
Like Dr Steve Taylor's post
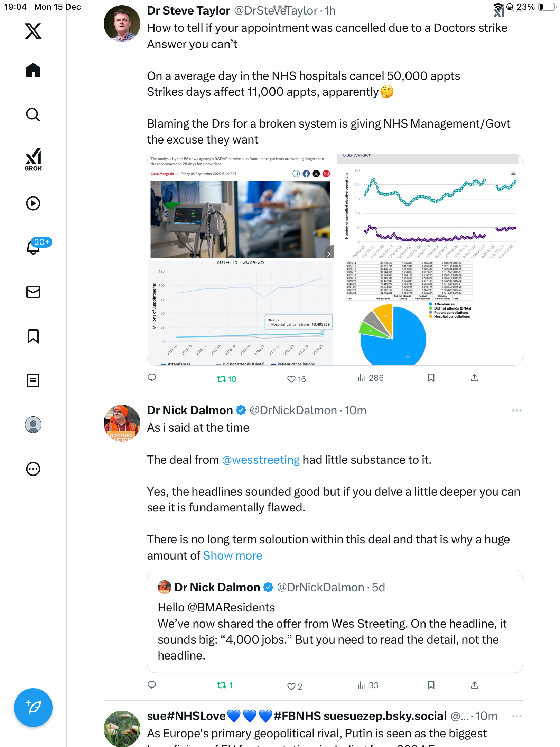tap(291, 379)
